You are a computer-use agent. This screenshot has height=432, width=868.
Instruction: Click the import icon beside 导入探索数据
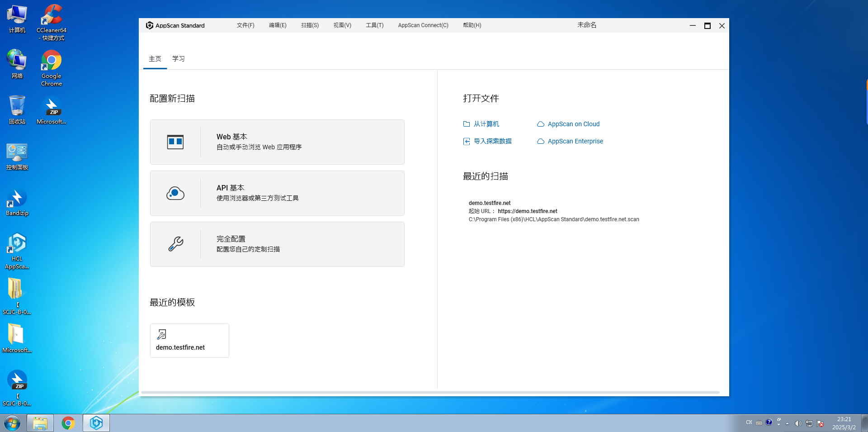pos(467,141)
